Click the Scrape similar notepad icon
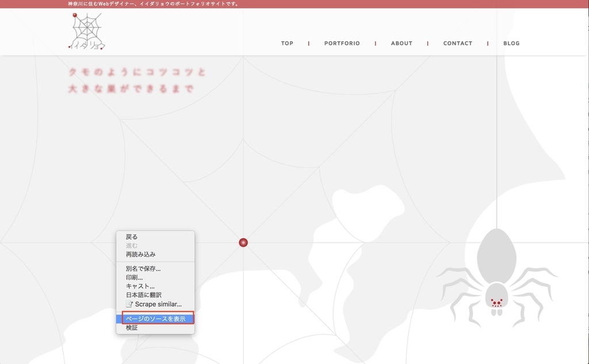589x364 pixels. (x=129, y=304)
